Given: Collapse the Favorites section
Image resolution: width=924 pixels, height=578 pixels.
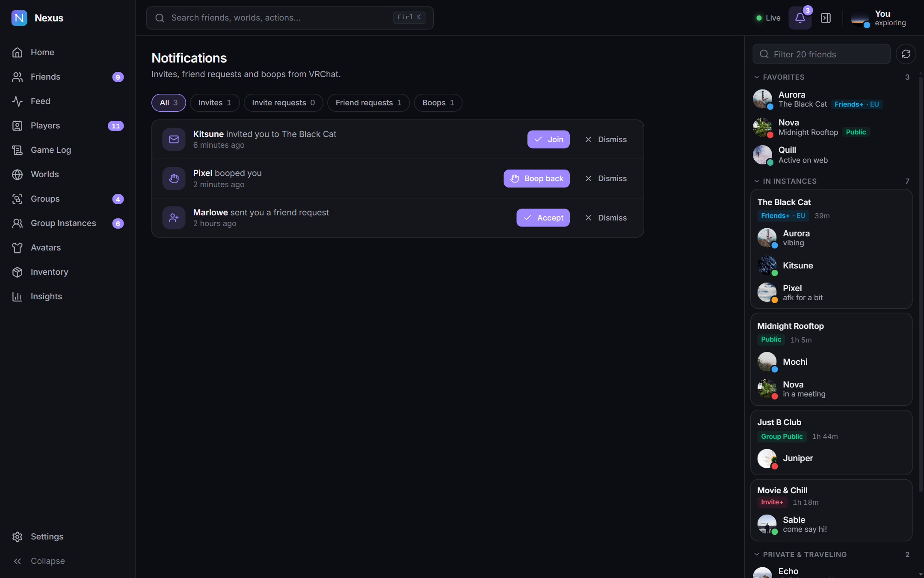Looking at the screenshot, I should pos(831,77).
